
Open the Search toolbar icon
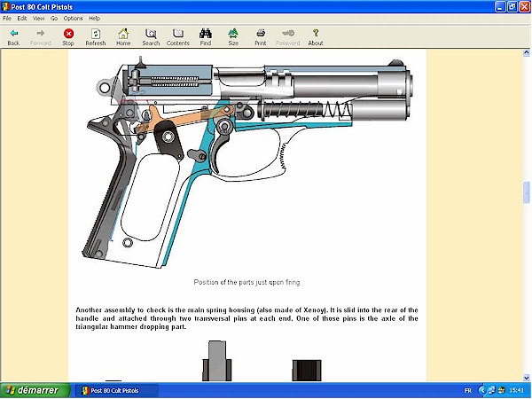pyautogui.click(x=151, y=34)
